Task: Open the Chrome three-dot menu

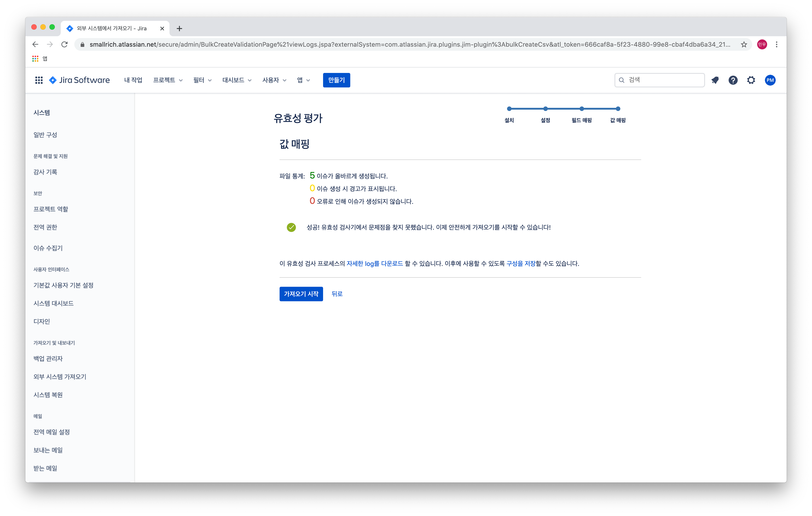Action: coord(777,44)
